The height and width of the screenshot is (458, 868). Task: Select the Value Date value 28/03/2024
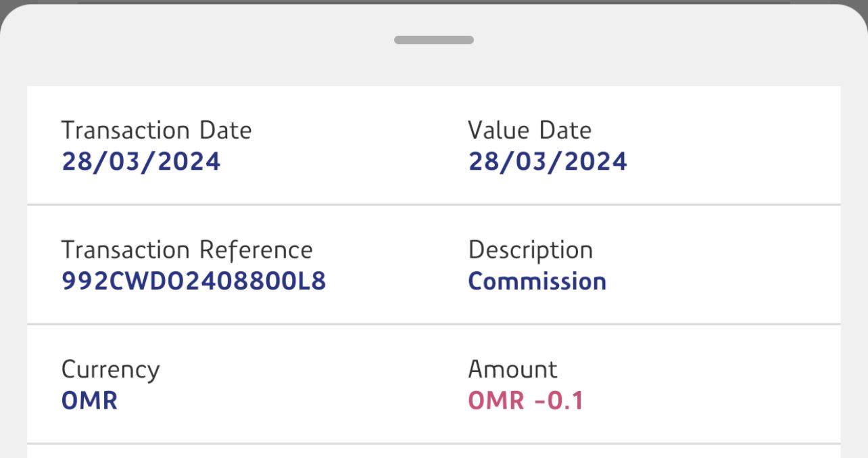pos(548,162)
